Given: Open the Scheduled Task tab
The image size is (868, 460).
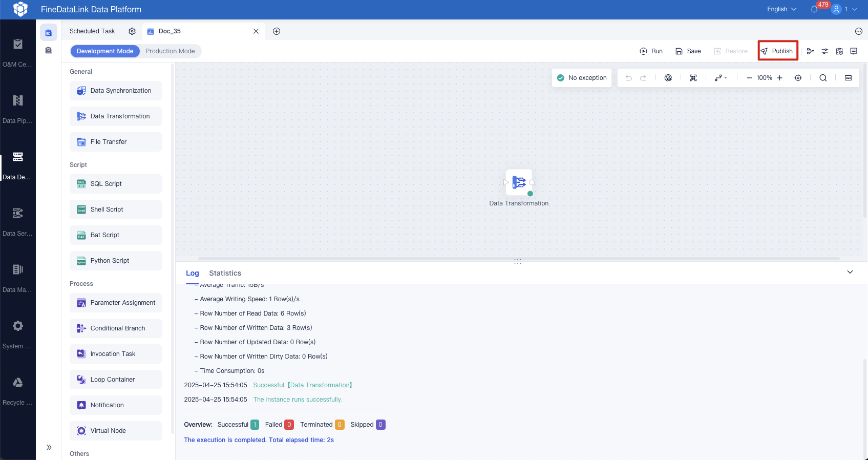Looking at the screenshot, I should (92, 31).
